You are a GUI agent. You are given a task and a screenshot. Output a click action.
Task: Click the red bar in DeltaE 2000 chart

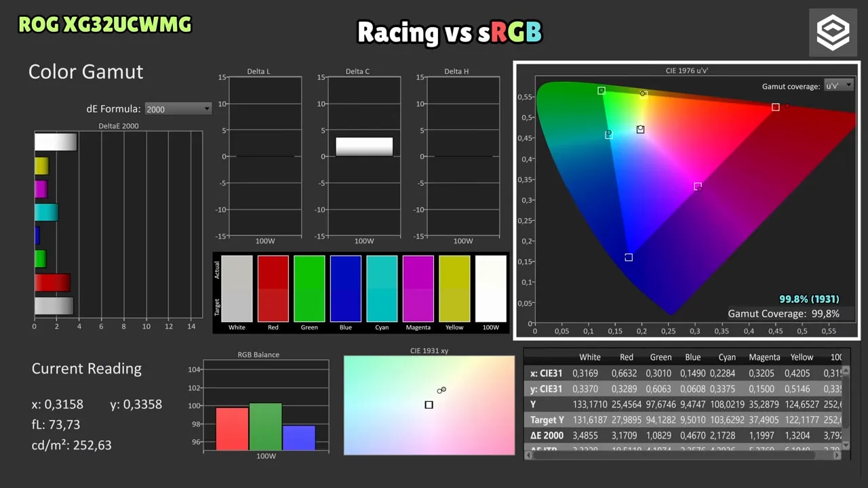[x=53, y=283]
